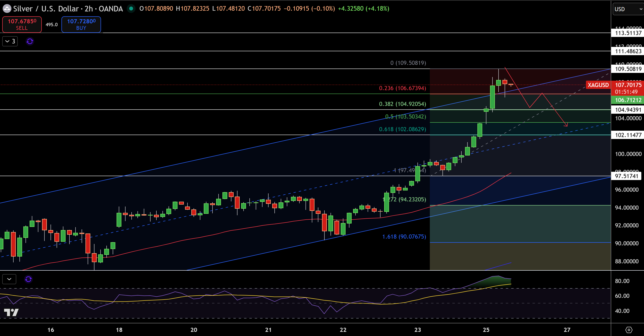
Task: Click the silver symbol logo icon
Action: click(7, 9)
